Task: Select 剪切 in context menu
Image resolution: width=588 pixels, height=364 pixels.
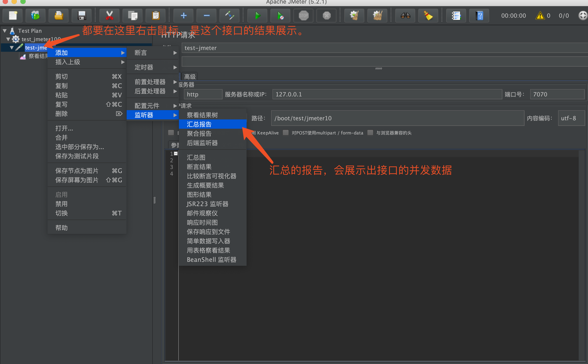Action: (x=87, y=76)
